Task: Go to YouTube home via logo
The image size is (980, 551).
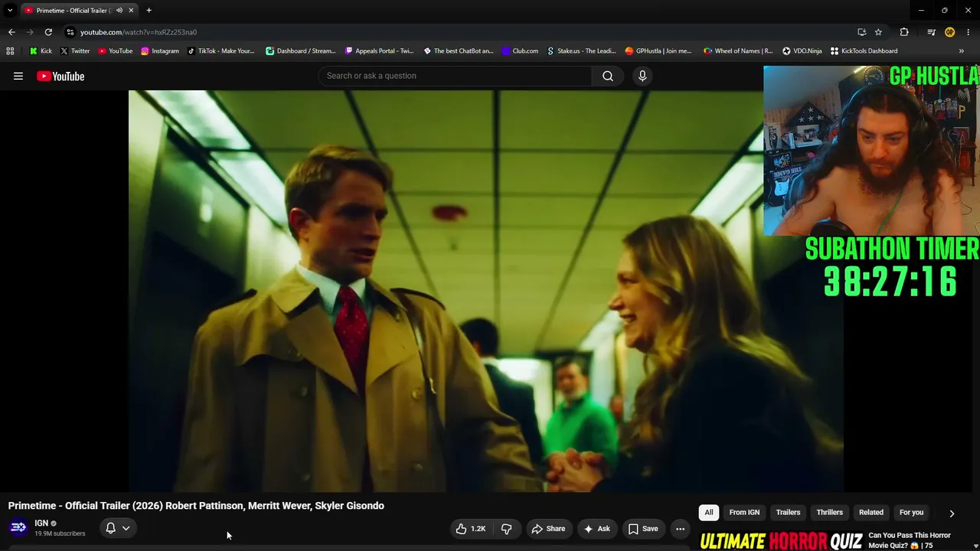Action: (60, 76)
